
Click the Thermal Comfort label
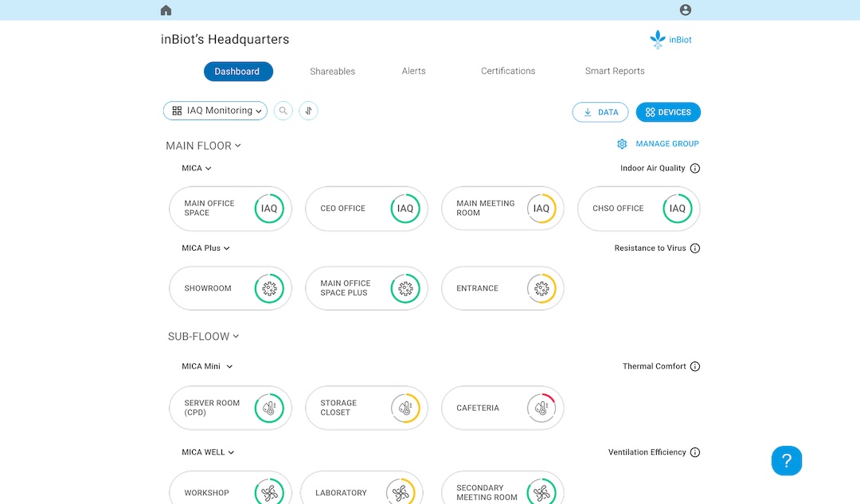[x=655, y=366]
